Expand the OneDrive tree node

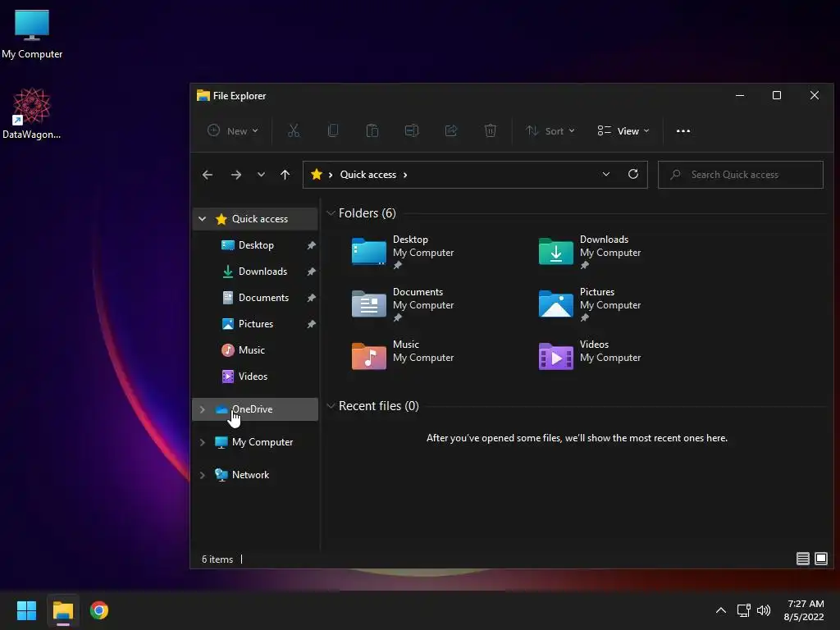202,409
